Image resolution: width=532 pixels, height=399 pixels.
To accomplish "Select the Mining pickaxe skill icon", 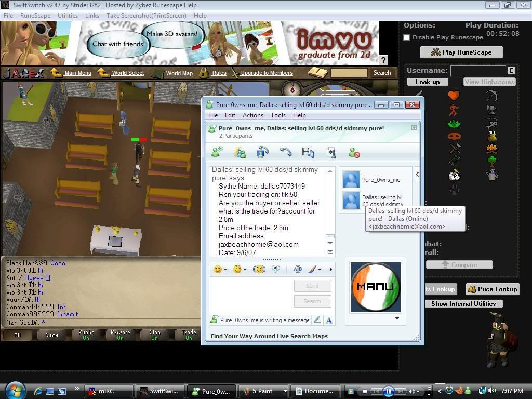I will 491,96.
